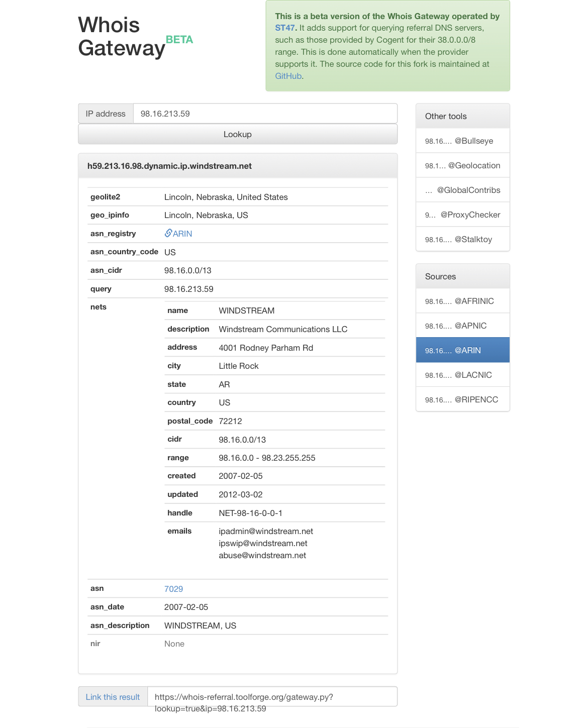
Task: Open ASN 7029 link
Action: pos(173,589)
